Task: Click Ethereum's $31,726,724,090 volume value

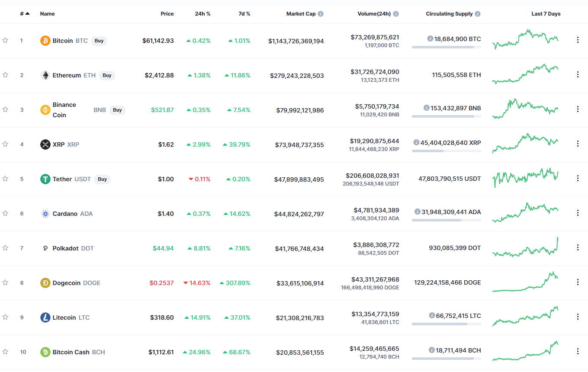Action: tap(375, 72)
